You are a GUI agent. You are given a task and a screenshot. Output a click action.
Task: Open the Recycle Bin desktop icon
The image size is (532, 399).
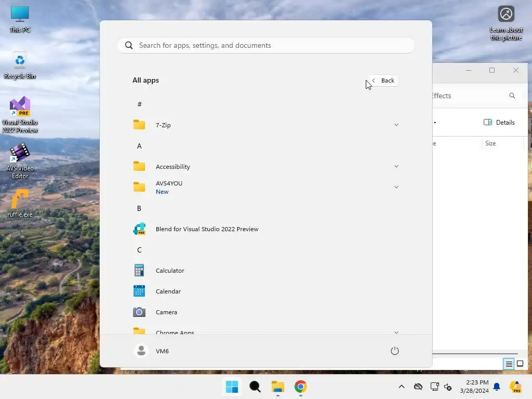tap(20, 66)
